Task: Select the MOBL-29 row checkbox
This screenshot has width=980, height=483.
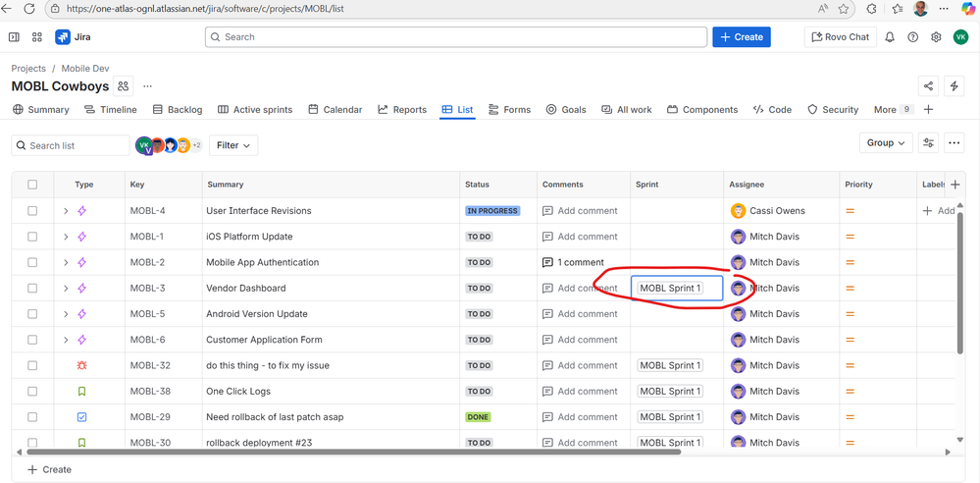Action: coord(32,416)
